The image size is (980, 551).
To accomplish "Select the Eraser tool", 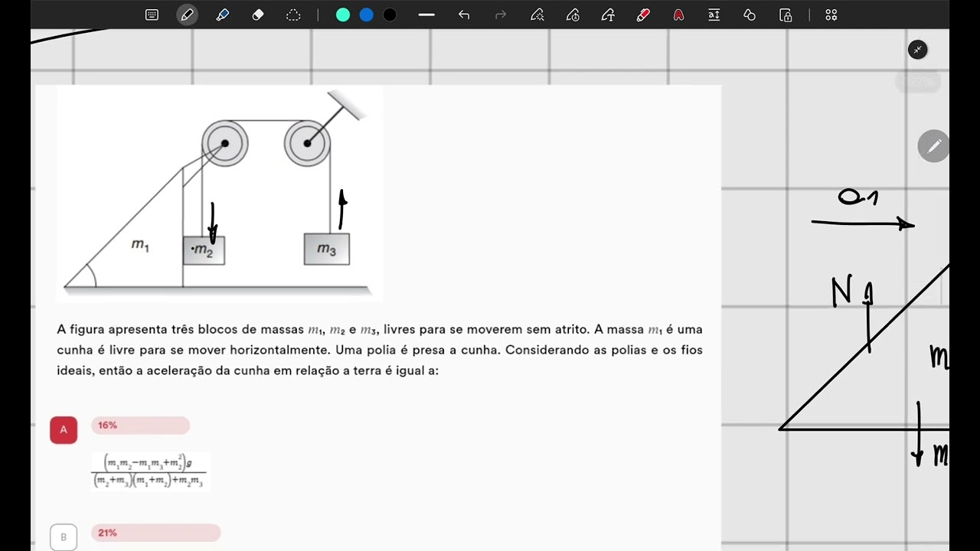I will click(x=258, y=15).
